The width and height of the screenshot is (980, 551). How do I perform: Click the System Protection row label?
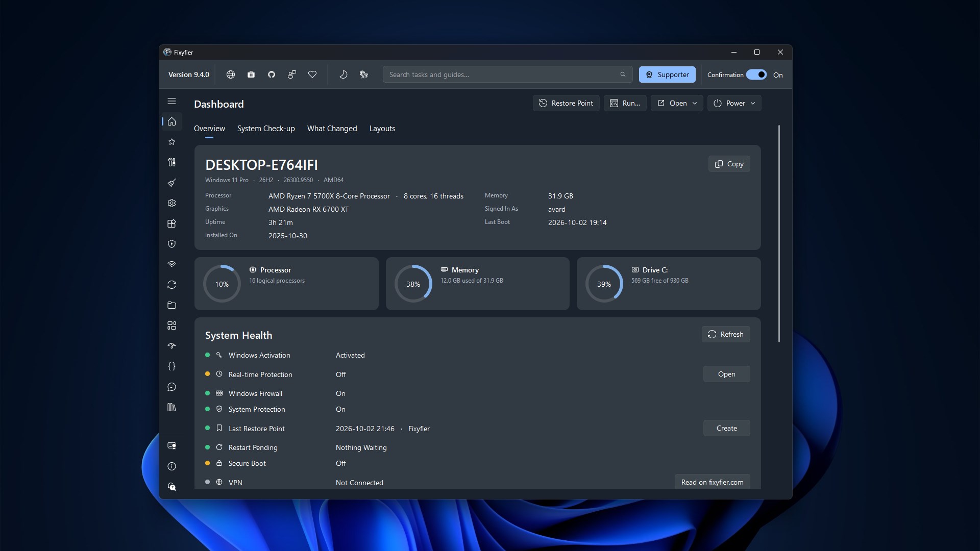click(x=257, y=409)
